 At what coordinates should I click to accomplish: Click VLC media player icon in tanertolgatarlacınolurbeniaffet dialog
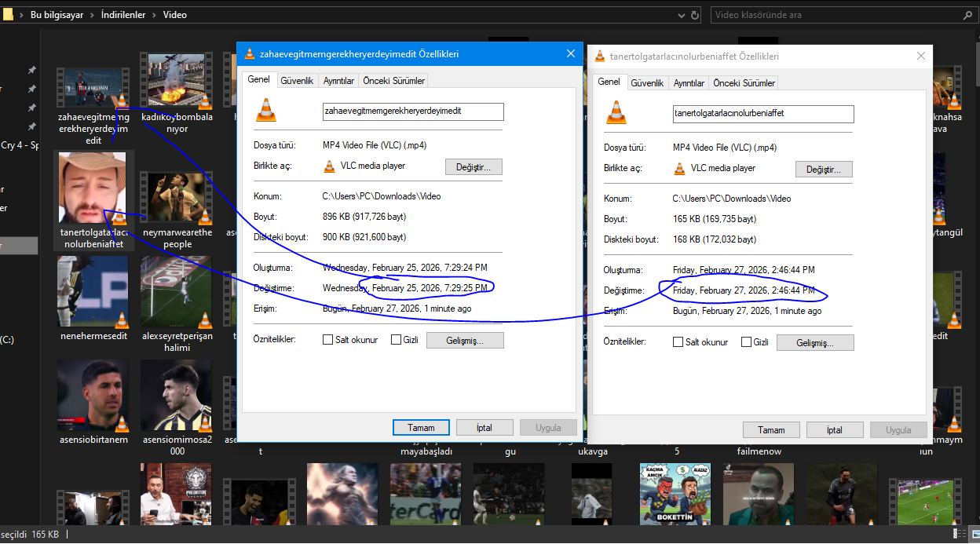[679, 168]
